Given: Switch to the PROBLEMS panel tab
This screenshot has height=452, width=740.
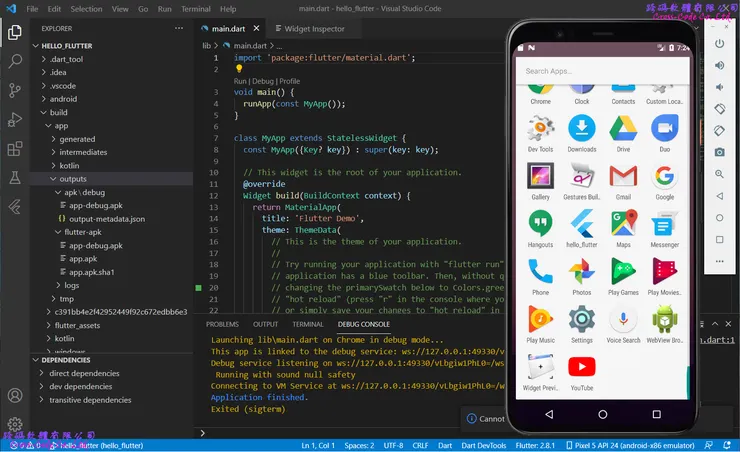Looking at the screenshot, I should tap(222, 324).
